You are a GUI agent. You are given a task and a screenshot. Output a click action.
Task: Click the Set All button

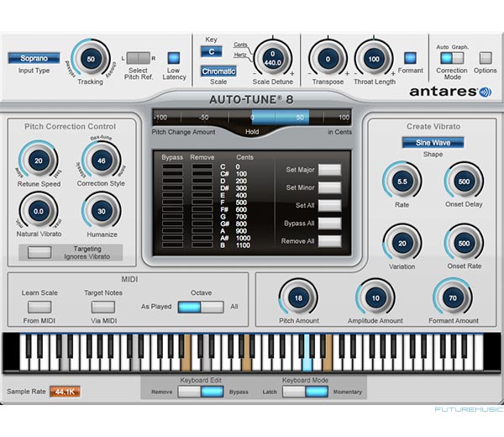[x=330, y=206]
